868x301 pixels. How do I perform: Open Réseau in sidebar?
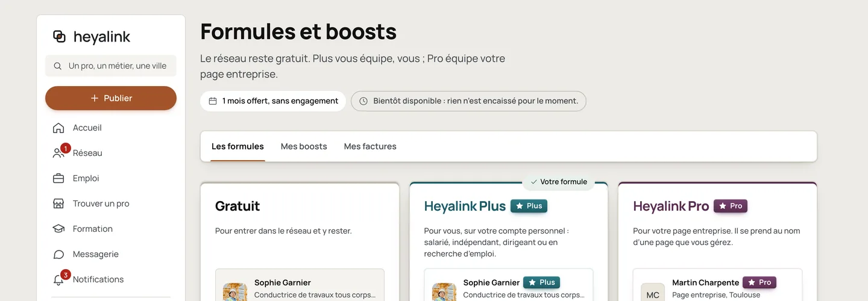coord(111,153)
